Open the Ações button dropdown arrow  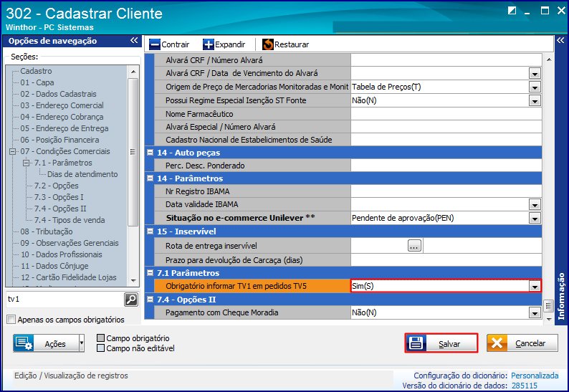click(x=82, y=343)
